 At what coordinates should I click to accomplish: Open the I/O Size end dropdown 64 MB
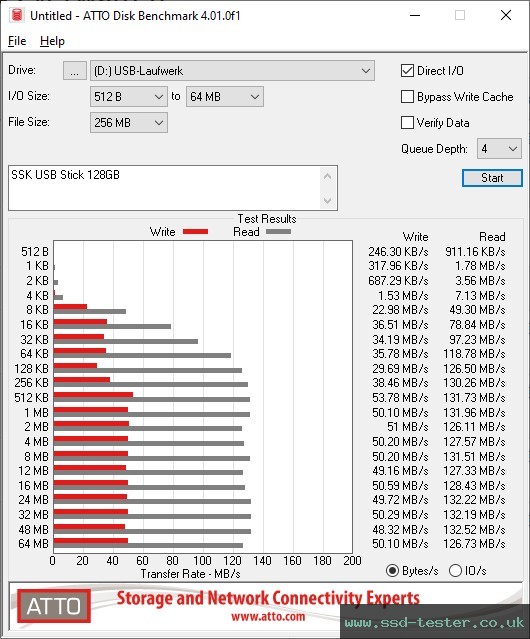[x=225, y=97]
